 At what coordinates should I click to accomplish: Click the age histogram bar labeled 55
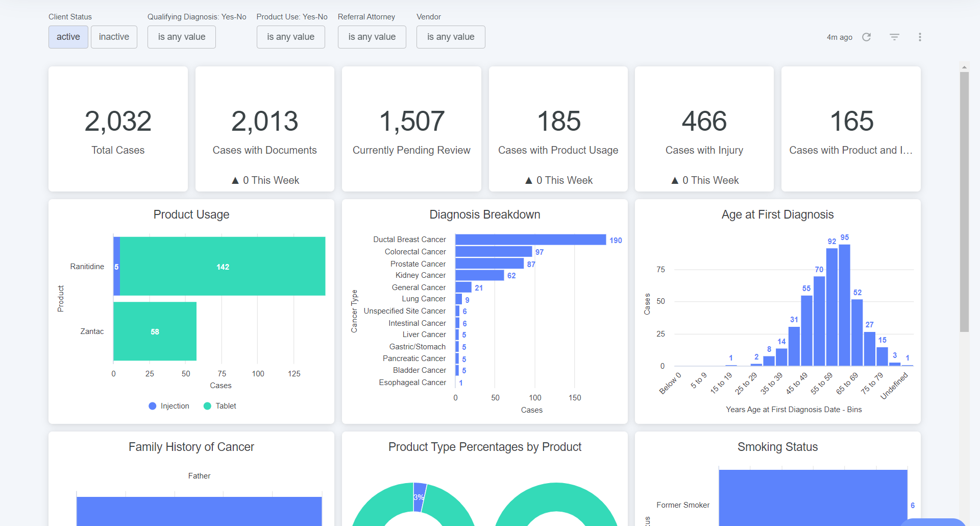point(806,330)
